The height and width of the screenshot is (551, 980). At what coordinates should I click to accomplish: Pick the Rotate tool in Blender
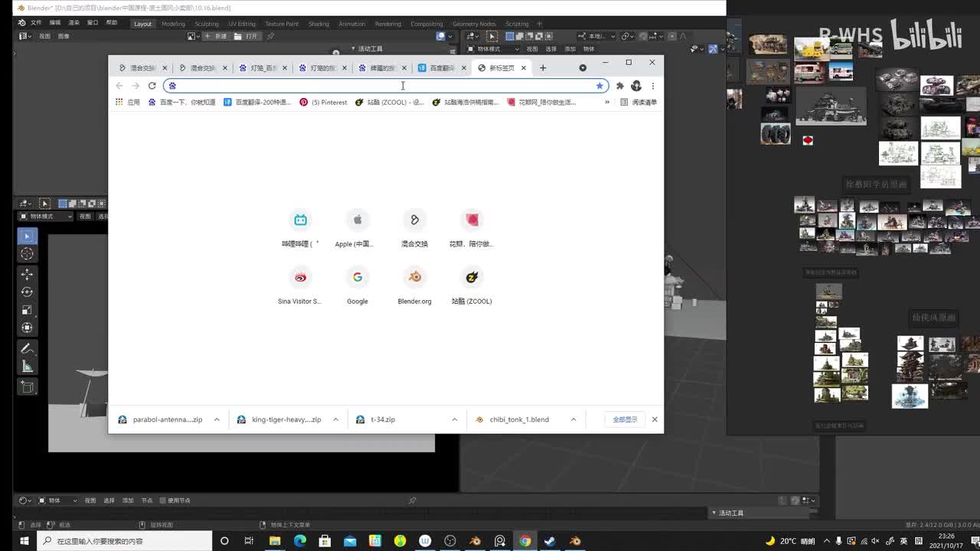(27, 292)
